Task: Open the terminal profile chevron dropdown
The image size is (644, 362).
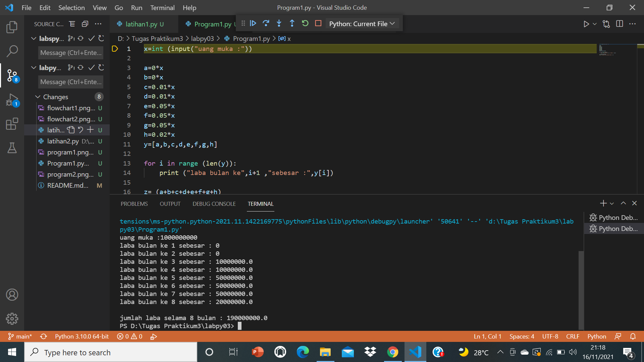Action: tap(612, 203)
